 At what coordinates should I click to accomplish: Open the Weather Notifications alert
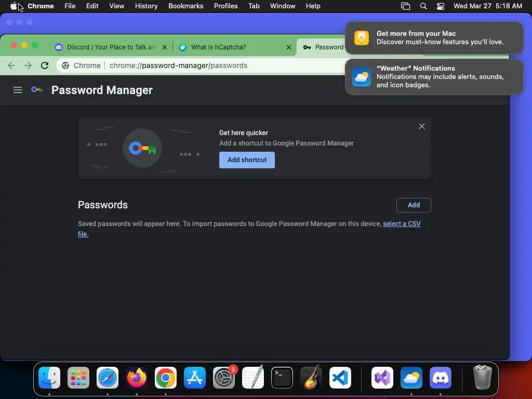(434, 77)
